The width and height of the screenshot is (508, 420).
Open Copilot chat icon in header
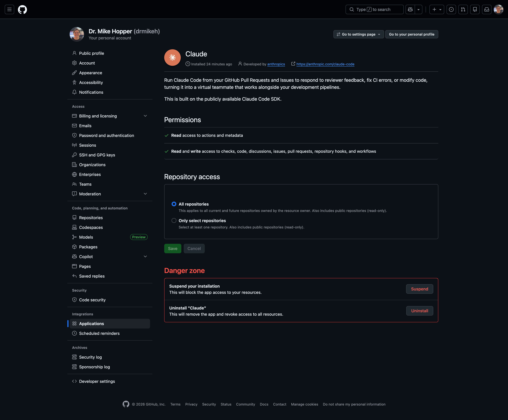[x=410, y=9]
